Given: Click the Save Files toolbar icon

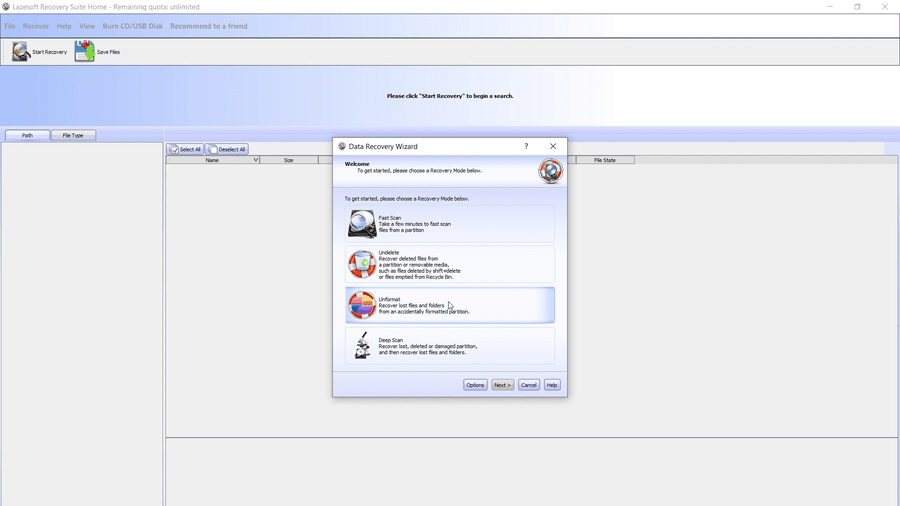Looking at the screenshot, I should click(x=84, y=52).
